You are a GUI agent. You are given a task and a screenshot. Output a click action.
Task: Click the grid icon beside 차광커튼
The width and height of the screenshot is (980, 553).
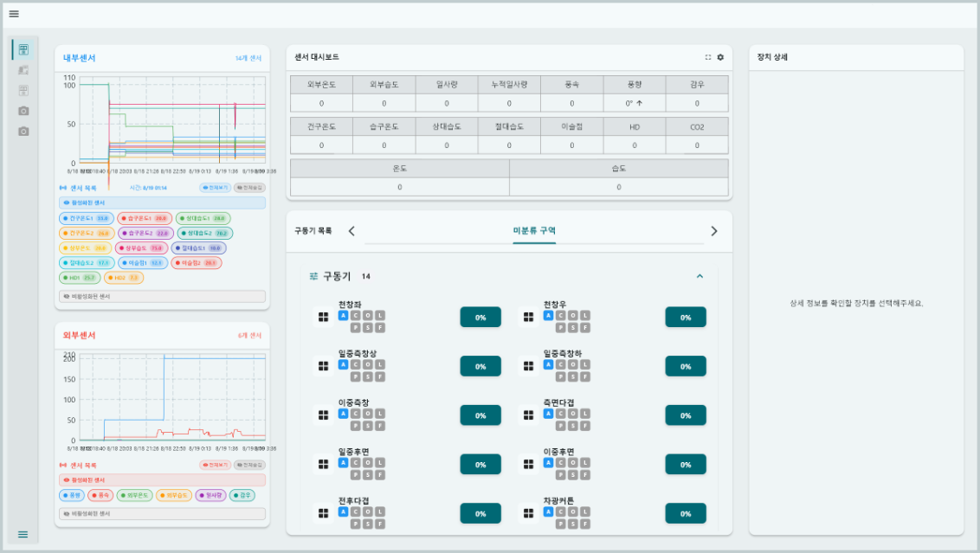[x=528, y=513]
